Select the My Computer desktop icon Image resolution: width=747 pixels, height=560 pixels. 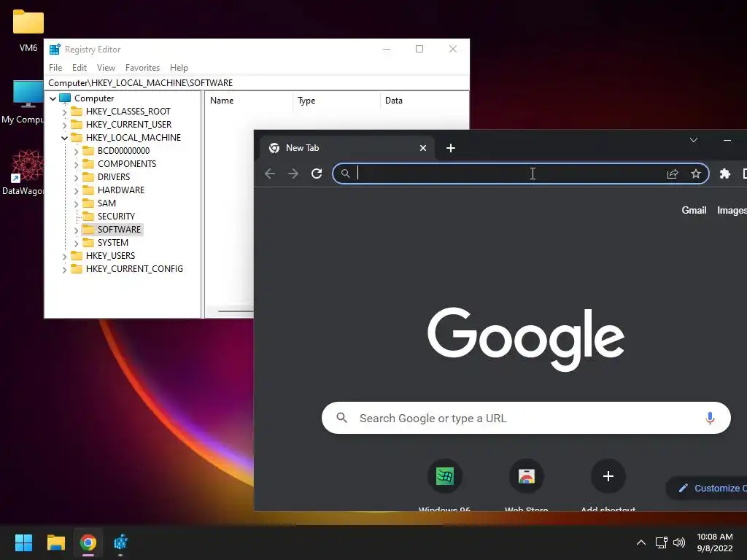23,102
